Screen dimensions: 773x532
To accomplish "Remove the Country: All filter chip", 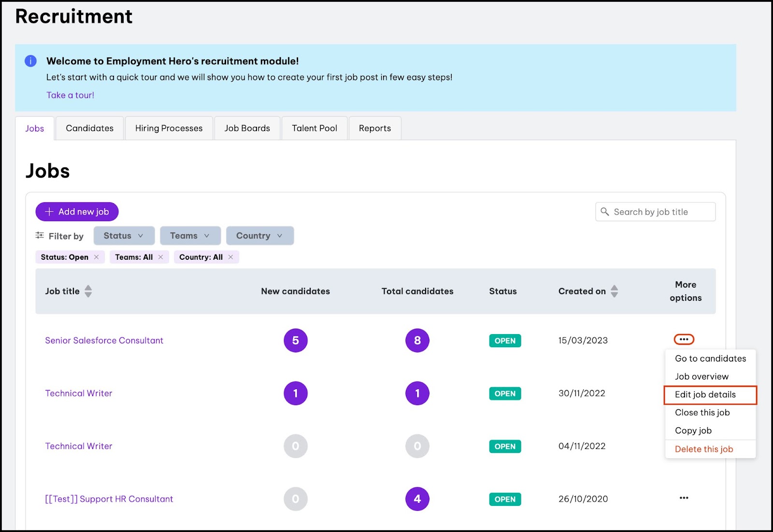I will point(231,257).
